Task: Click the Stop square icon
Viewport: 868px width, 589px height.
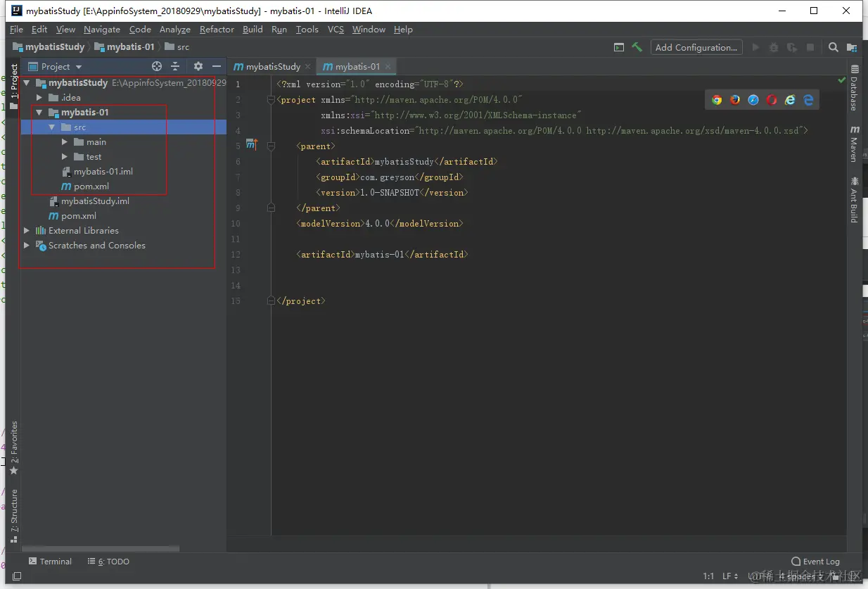Action: coord(810,47)
